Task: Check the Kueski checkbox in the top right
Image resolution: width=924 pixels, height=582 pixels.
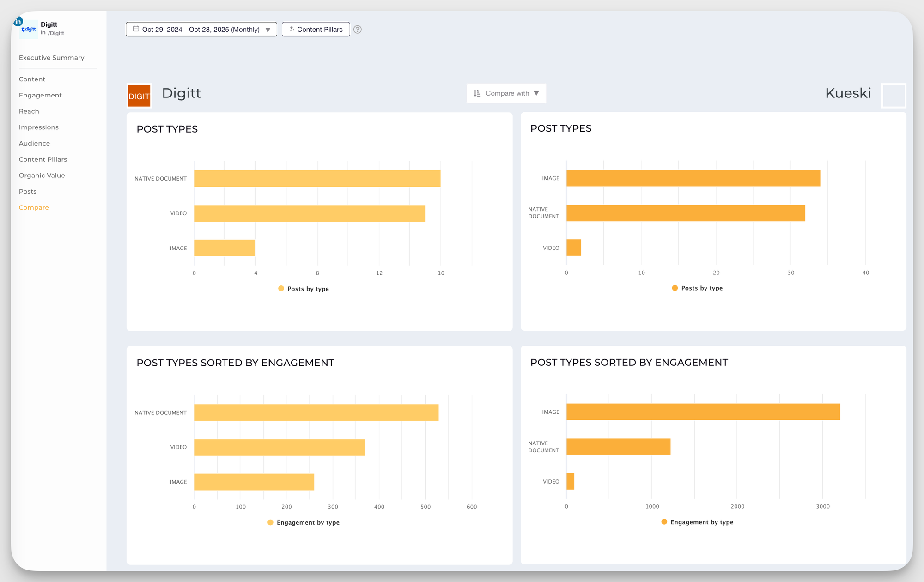Action: tap(894, 96)
